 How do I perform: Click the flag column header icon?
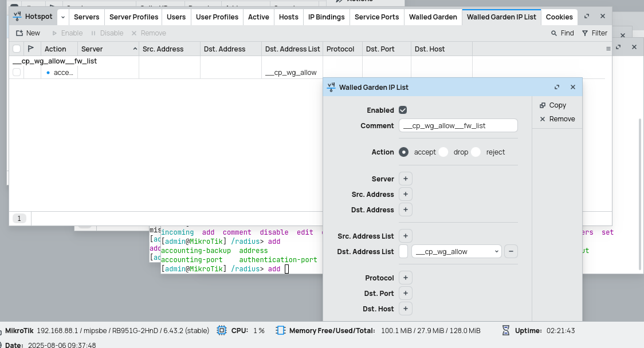click(x=31, y=49)
